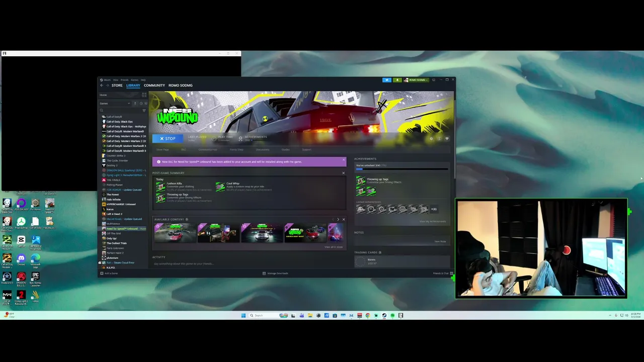Open the ROMO SODMG profile tab
Screen dimensions: 644x362
pyautogui.click(x=181, y=85)
